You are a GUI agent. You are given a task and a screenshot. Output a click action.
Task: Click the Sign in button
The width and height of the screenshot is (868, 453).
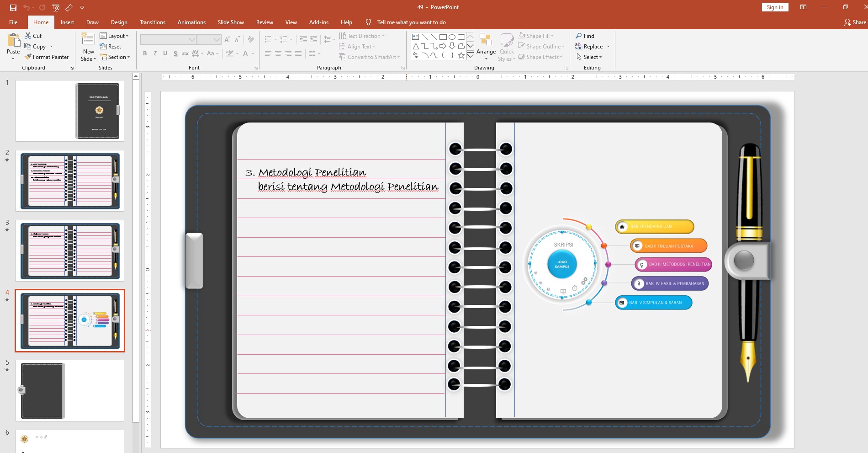coord(775,7)
